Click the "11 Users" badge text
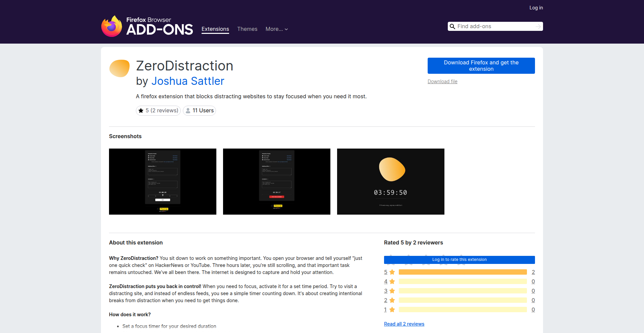644x333 pixels. coord(203,111)
